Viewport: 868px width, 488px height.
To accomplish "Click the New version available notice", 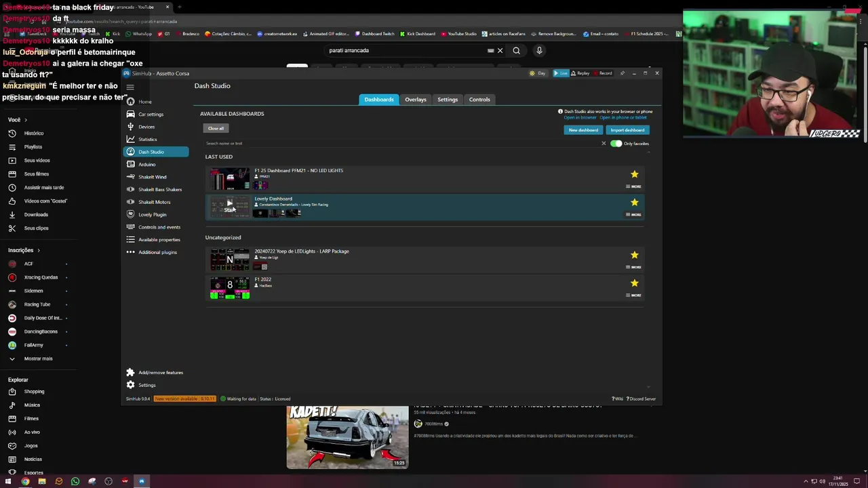I will pyautogui.click(x=184, y=399).
